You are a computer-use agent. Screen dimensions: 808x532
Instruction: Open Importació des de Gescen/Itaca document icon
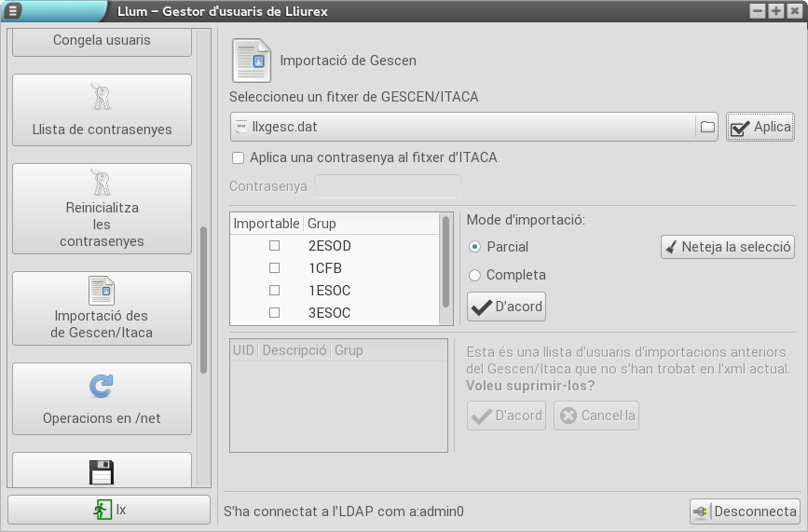(101, 290)
